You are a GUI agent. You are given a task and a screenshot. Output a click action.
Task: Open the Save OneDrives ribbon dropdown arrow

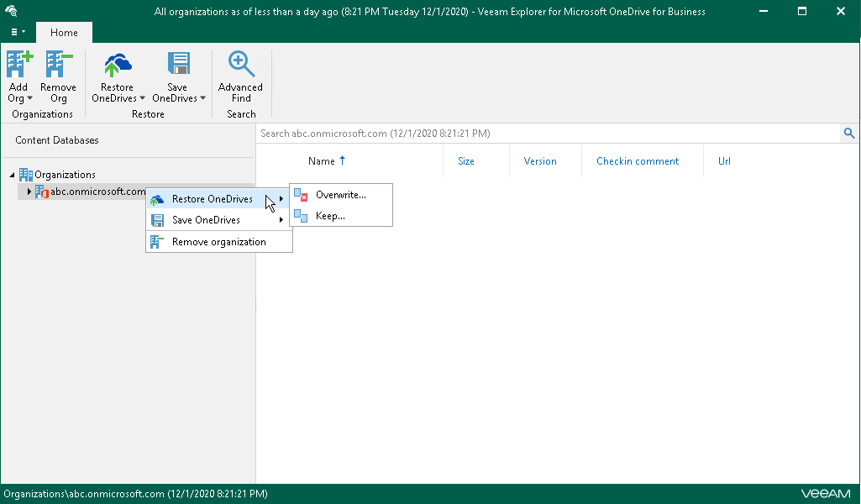tap(202, 98)
